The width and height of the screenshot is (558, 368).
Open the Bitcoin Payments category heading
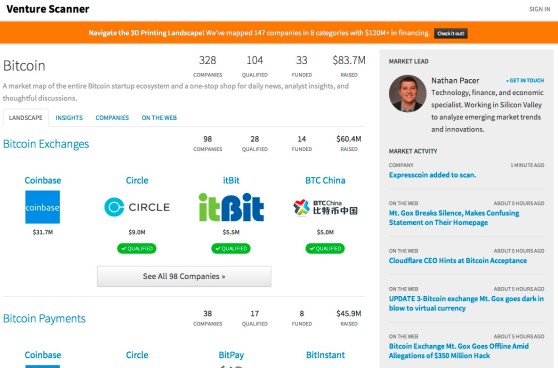44,318
